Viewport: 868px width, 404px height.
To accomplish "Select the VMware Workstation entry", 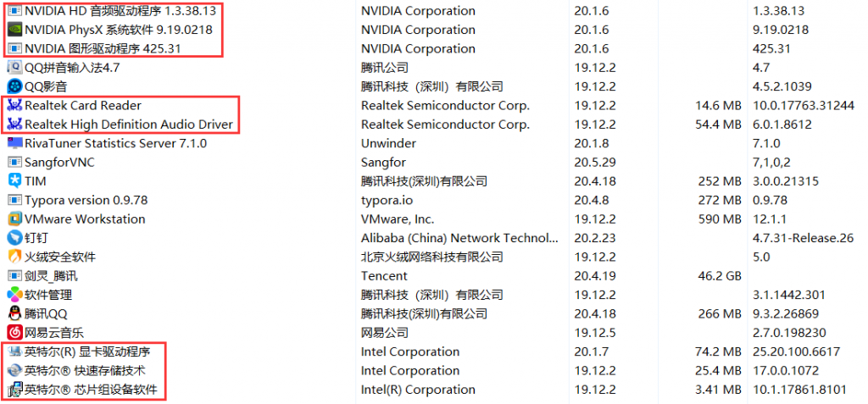I will tap(85, 219).
